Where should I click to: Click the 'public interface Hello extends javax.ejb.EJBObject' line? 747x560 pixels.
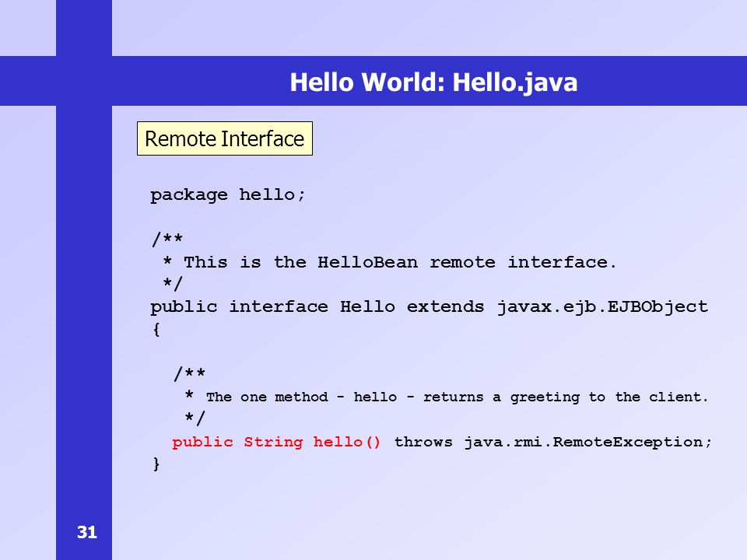[430, 307]
